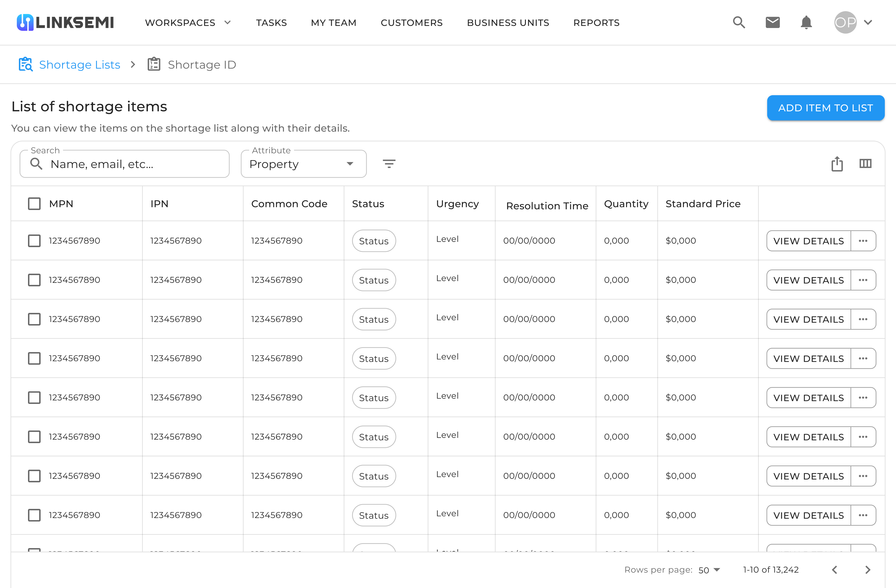Open more options on first row
This screenshot has height=588, width=896.
[x=863, y=241]
